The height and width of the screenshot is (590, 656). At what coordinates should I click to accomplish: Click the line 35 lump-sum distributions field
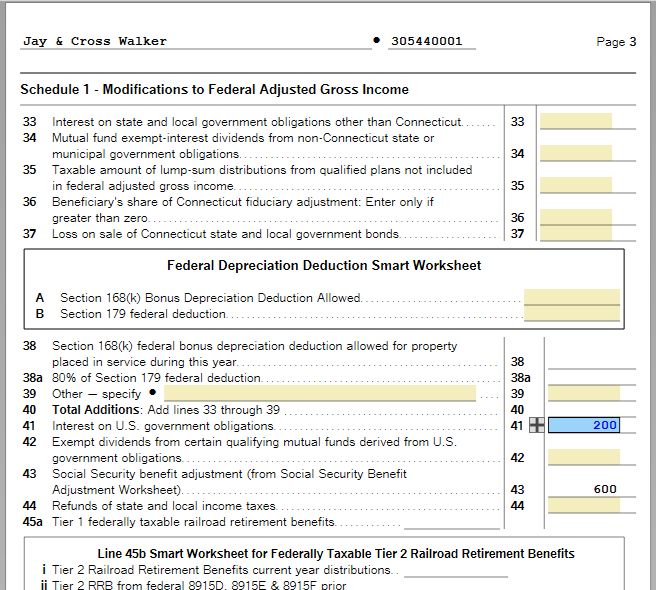point(576,185)
